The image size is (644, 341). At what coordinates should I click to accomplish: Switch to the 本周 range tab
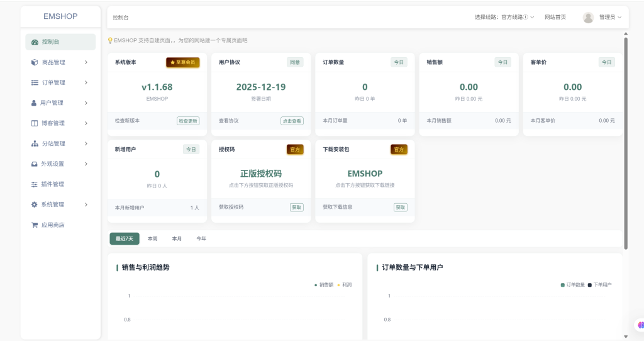point(152,238)
